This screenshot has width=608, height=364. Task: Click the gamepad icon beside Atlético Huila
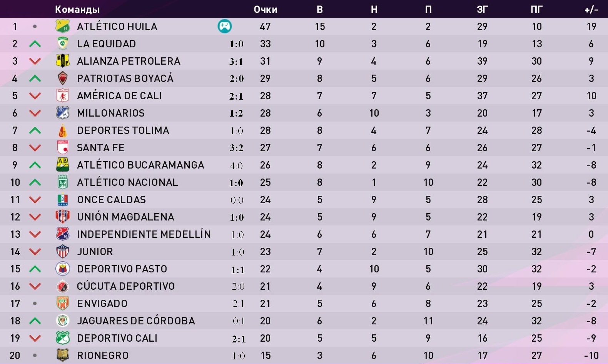tap(225, 26)
